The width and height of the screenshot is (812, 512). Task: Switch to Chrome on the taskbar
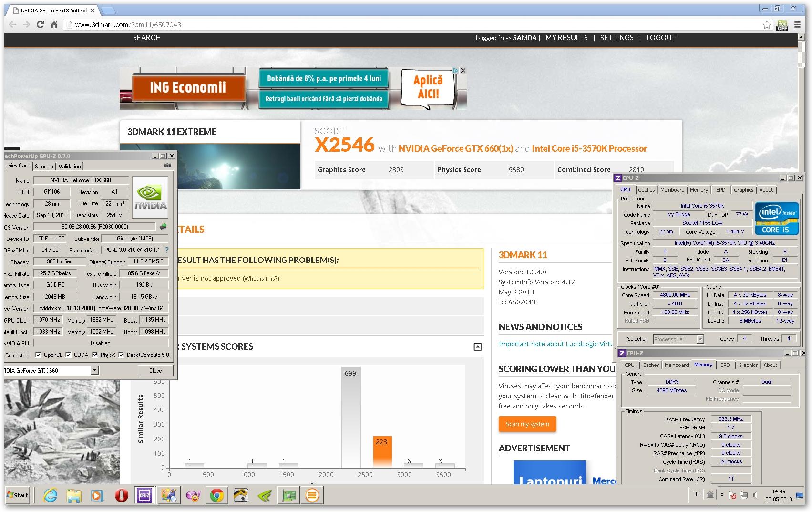[216, 495]
